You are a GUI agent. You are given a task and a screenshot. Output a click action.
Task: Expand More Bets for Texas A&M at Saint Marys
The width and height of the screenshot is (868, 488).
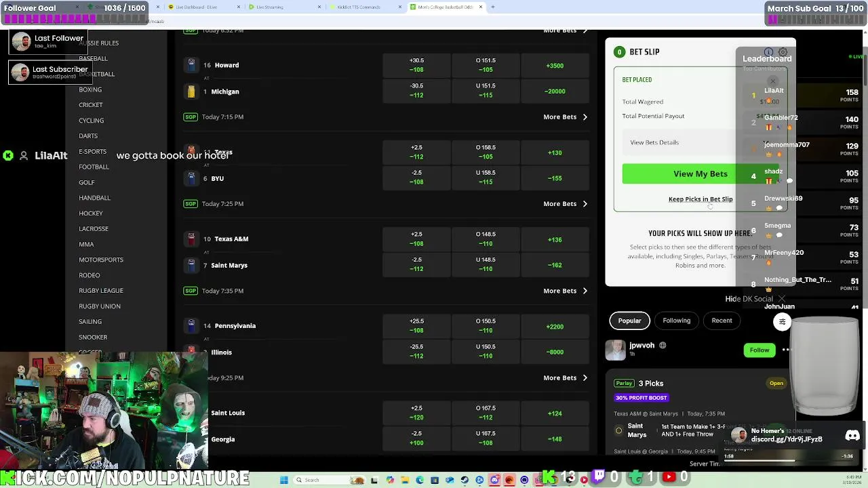point(566,291)
